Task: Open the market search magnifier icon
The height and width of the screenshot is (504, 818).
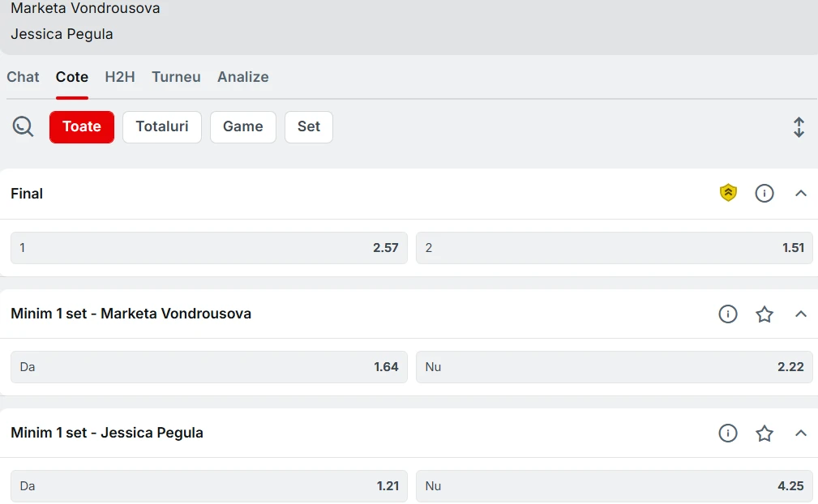Action: (x=23, y=126)
